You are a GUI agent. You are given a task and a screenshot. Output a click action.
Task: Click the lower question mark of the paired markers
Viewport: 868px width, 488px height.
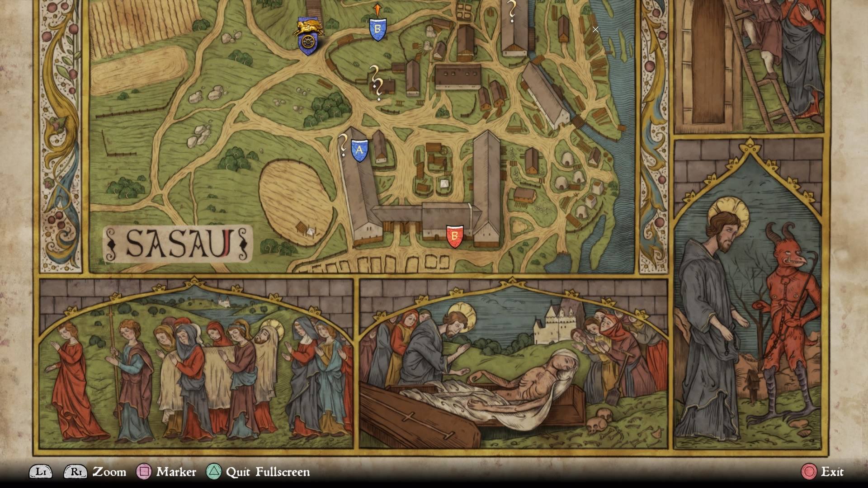point(379,89)
